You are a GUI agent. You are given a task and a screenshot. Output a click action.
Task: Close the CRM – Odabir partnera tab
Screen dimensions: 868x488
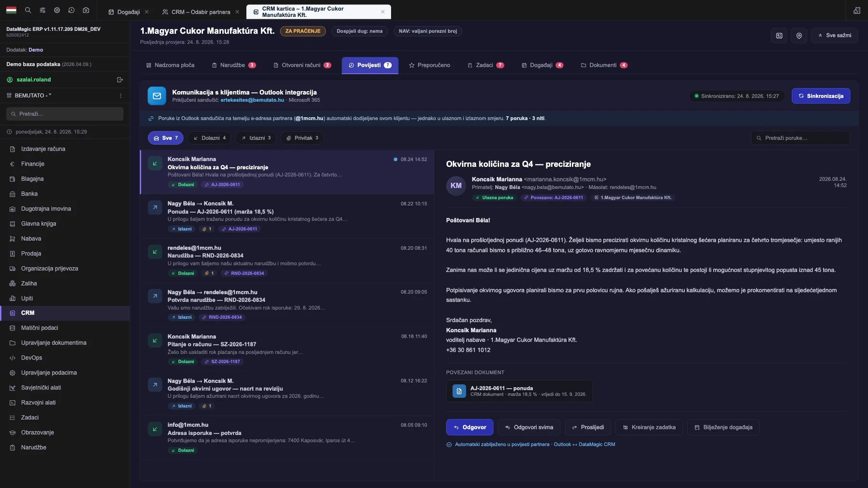click(237, 12)
